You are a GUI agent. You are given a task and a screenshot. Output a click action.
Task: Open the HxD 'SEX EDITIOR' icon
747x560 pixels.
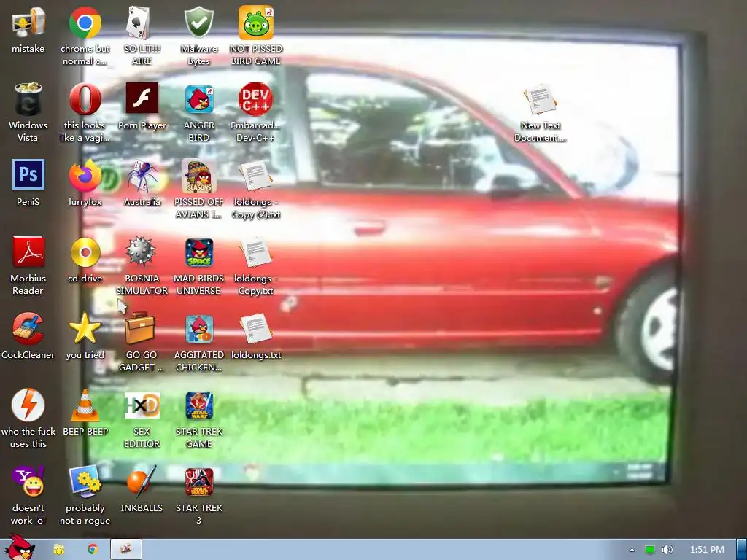(x=142, y=405)
